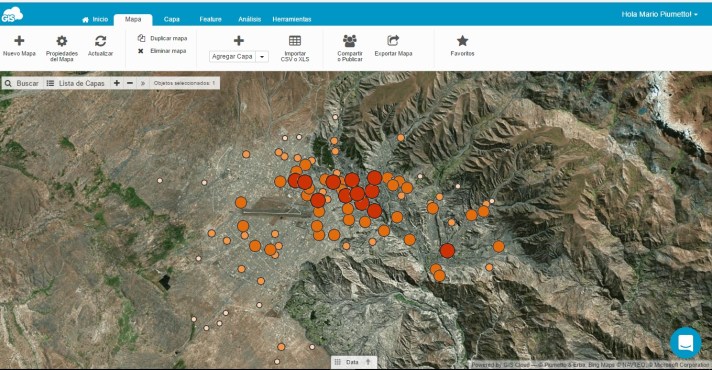This screenshot has width=712, height=370.
Task: Expand the Data panel at the bottom
Action: (354, 362)
